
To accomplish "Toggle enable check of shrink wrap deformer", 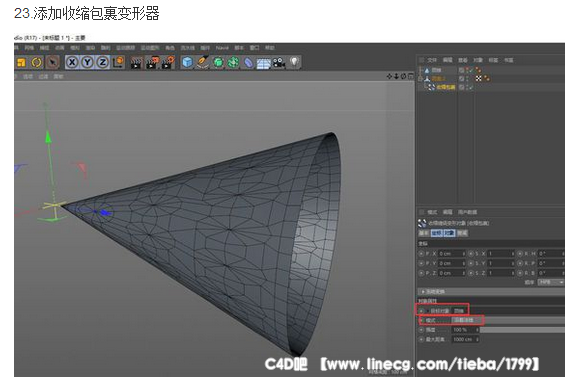I will (471, 87).
